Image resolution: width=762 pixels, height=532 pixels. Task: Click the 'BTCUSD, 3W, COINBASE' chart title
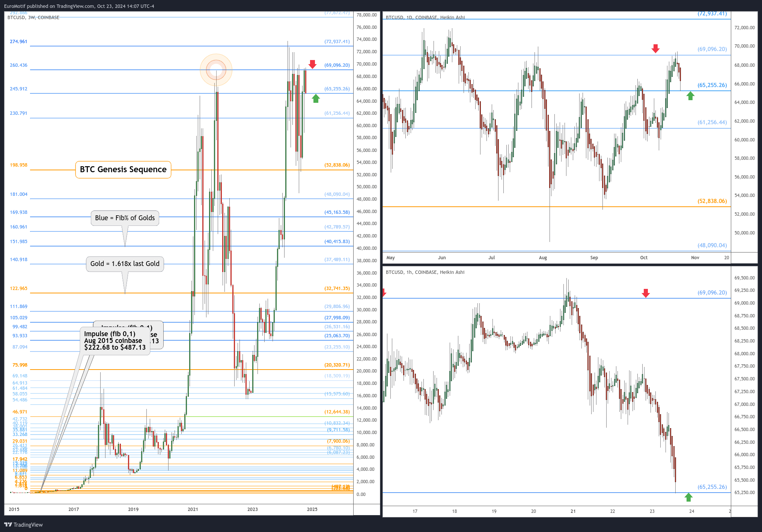[33, 18]
